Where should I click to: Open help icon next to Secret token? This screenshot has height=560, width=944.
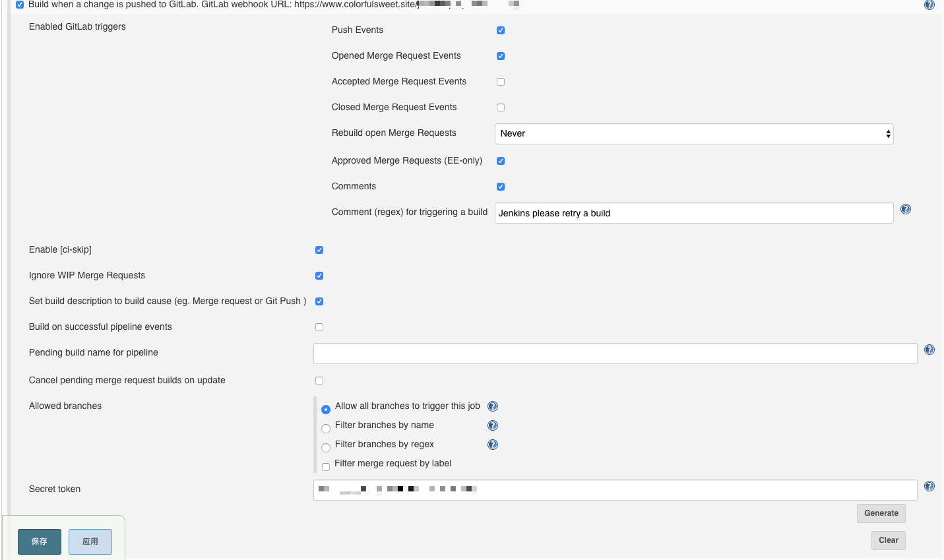point(929,486)
